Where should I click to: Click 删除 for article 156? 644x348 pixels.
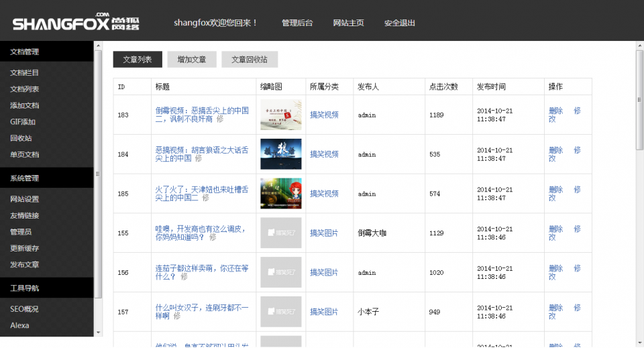555,268
